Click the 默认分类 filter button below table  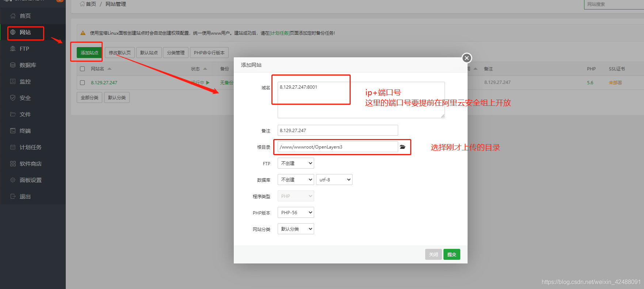coord(117,97)
